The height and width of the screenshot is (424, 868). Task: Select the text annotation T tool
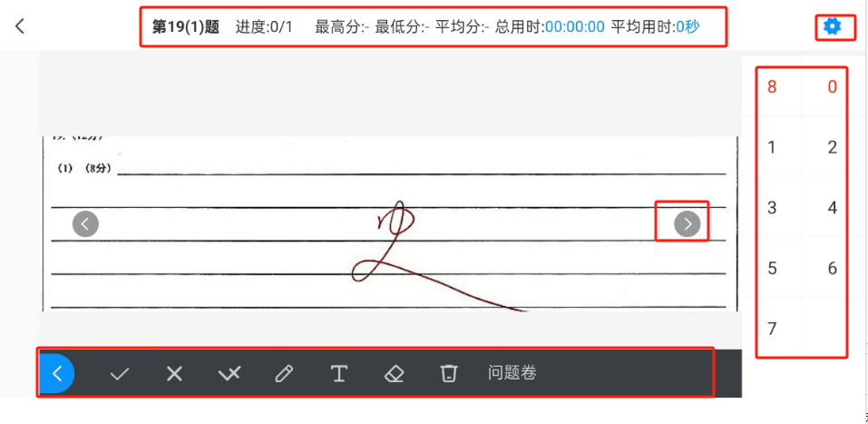tap(339, 374)
